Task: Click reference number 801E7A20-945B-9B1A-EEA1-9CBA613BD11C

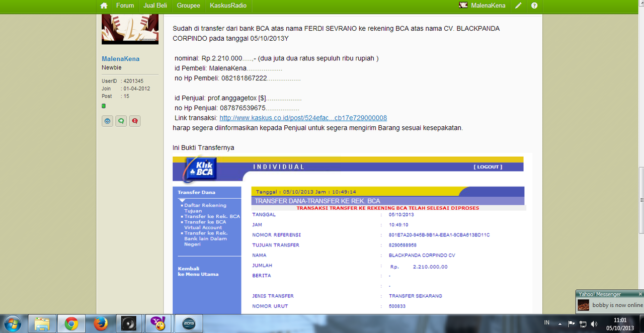Action: pos(439,235)
